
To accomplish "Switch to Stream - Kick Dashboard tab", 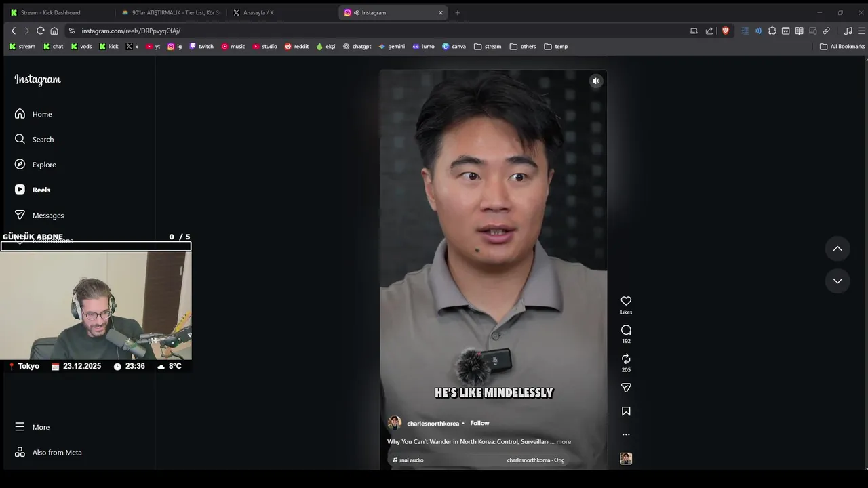I will click(x=58, y=12).
